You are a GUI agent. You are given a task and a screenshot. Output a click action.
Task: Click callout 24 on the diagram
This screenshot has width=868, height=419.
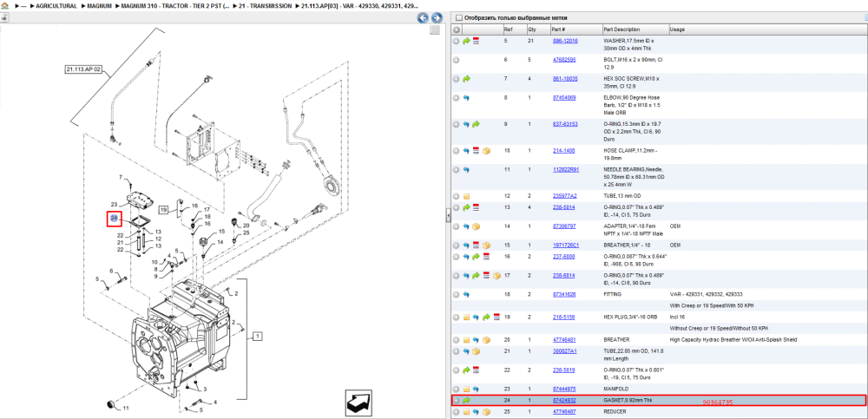[114, 219]
